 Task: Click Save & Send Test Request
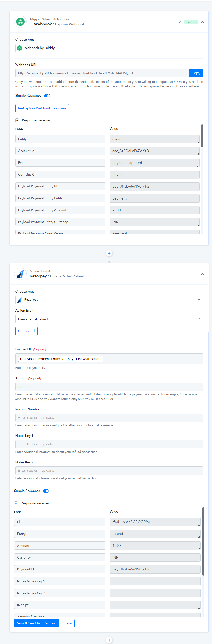(36, 623)
